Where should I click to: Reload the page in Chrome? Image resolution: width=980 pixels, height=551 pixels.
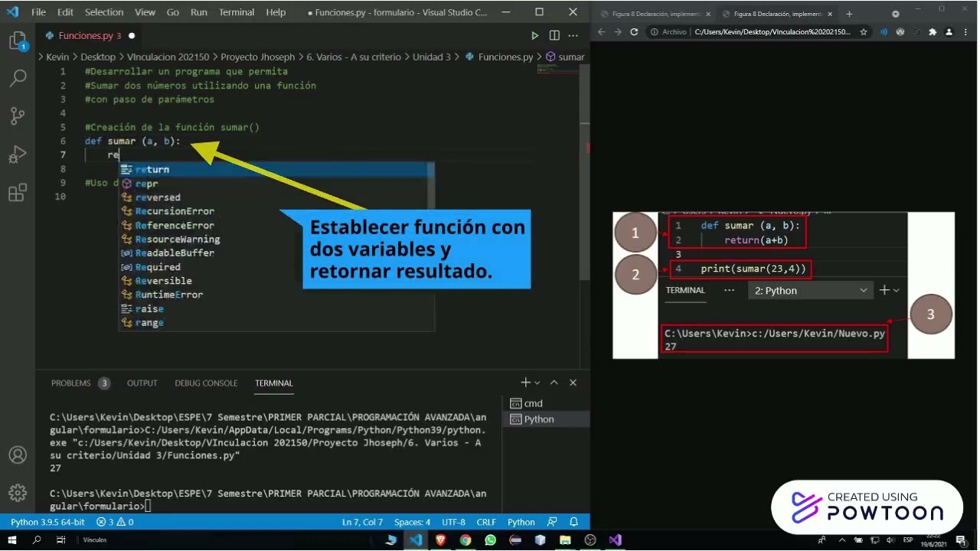[634, 32]
